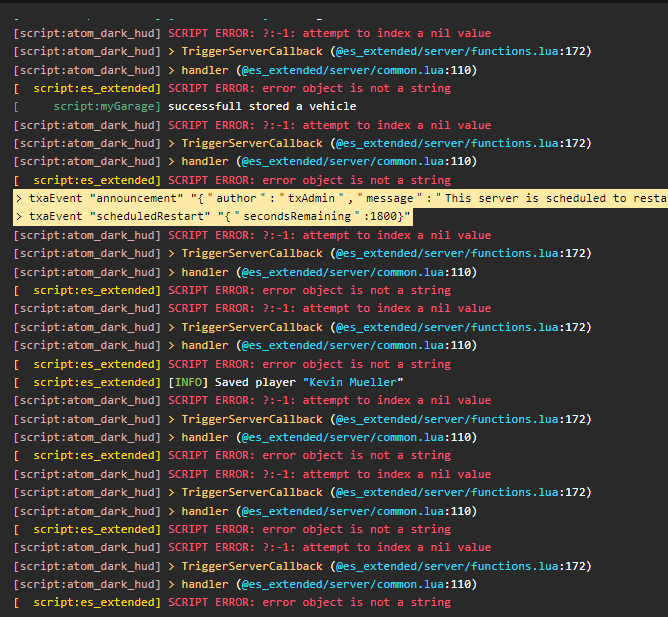Click the "txAdmin" author value
Screen dimensions: 668x617
click(311, 198)
